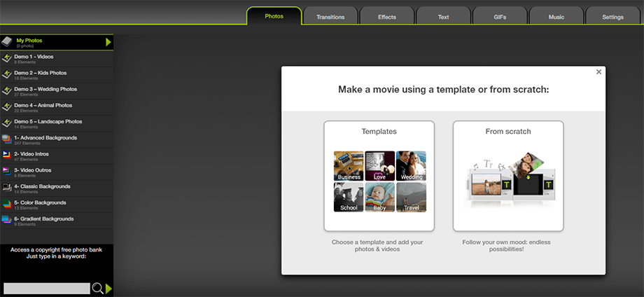Select the Color Backgrounds folder icon
This screenshot has width=644, height=297.
pos(7,205)
